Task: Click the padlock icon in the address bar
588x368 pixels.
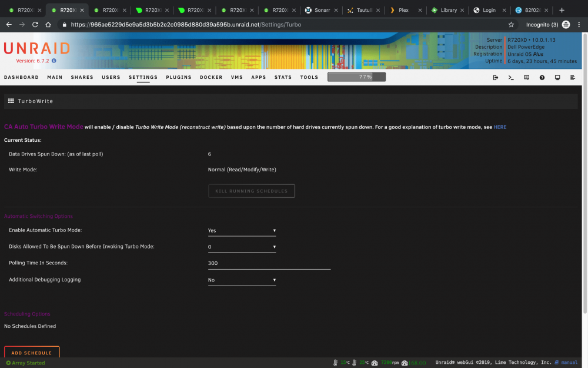Action: coord(65,24)
